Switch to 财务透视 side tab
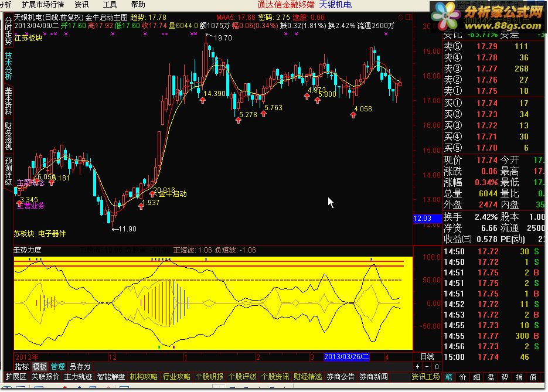Viewport: 548px width, 392px height. (x=8, y=136)
